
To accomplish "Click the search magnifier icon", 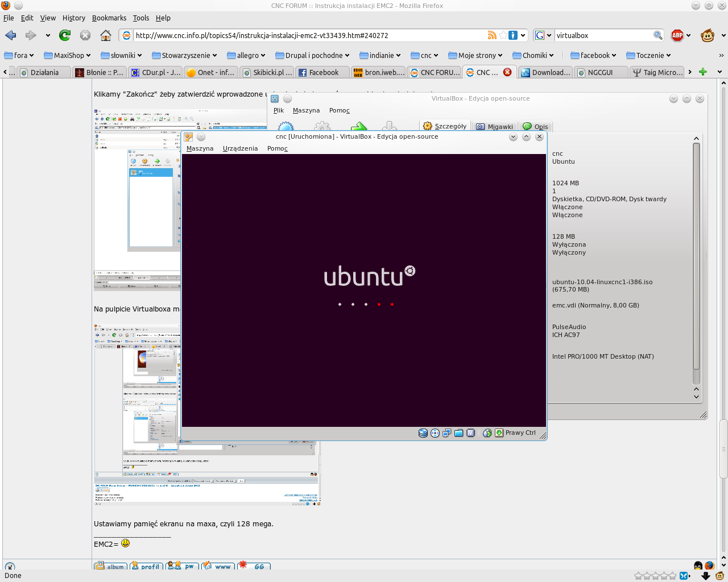I will coord(658,35).
